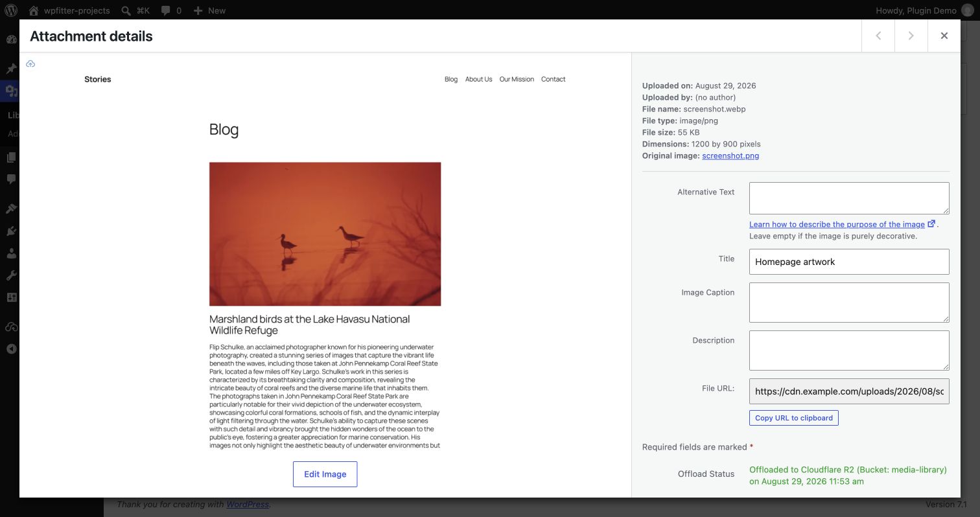Click the Edit Image button
Screen dimensions: 980x517
(x=325, y=474)
